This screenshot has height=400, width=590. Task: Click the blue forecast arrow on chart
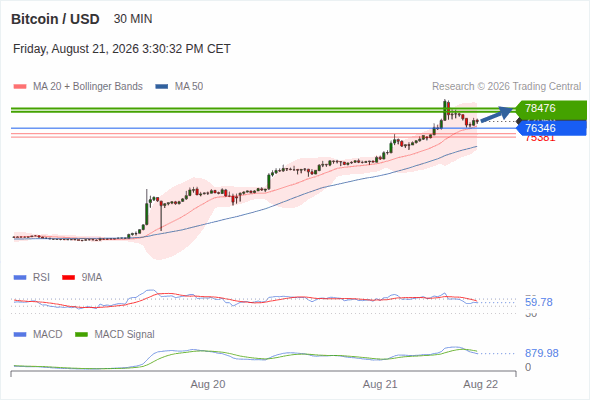point(497,114)
